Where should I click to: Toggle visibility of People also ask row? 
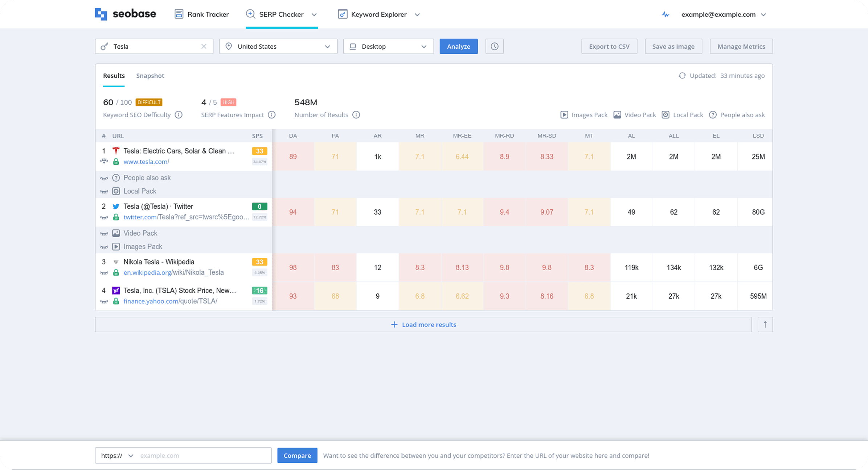pos(104,178)
